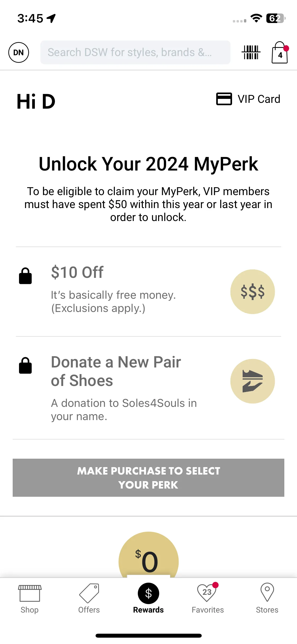The height and width of the screenshot is (644, 297).
Task: Select the $10 Off perk option
Action: click(x=148, y=292)
